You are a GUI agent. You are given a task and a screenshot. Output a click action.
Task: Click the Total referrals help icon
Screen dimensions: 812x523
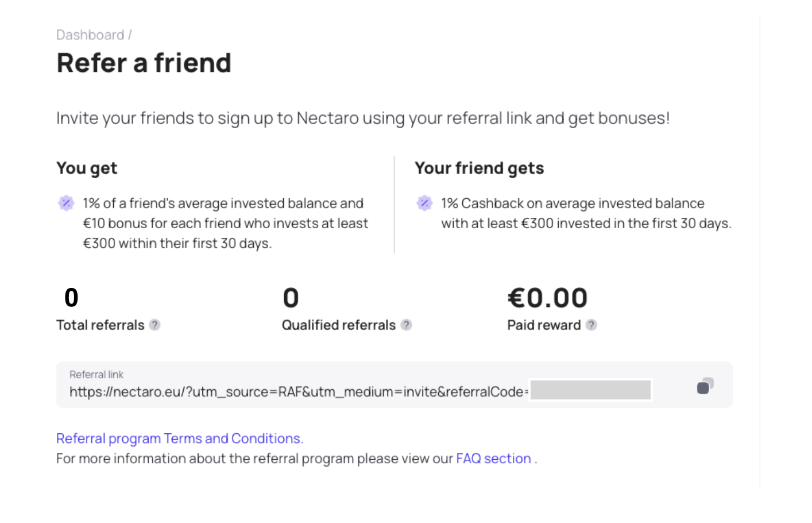(x=154, y=325)
